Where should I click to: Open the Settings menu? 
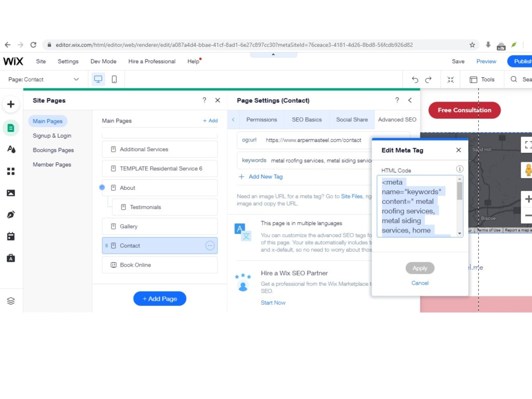click(68, 61)
